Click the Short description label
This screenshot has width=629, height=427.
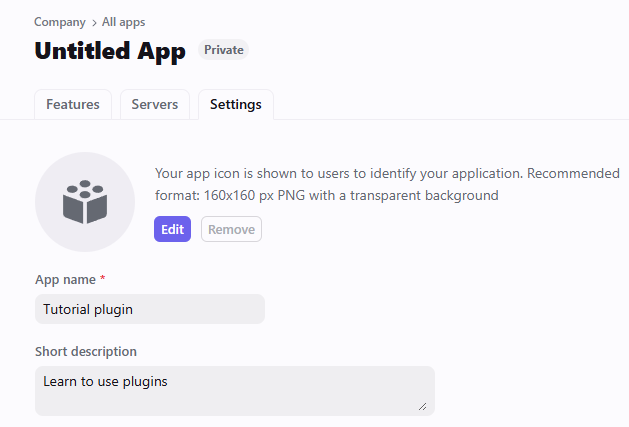pos(86,351)
